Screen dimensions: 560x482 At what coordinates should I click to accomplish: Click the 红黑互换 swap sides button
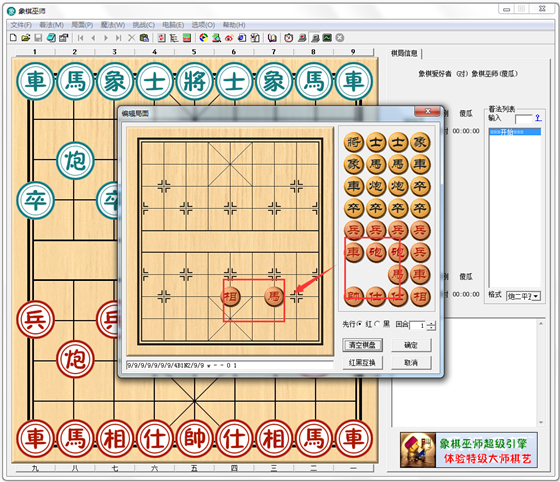click(362, 363)
